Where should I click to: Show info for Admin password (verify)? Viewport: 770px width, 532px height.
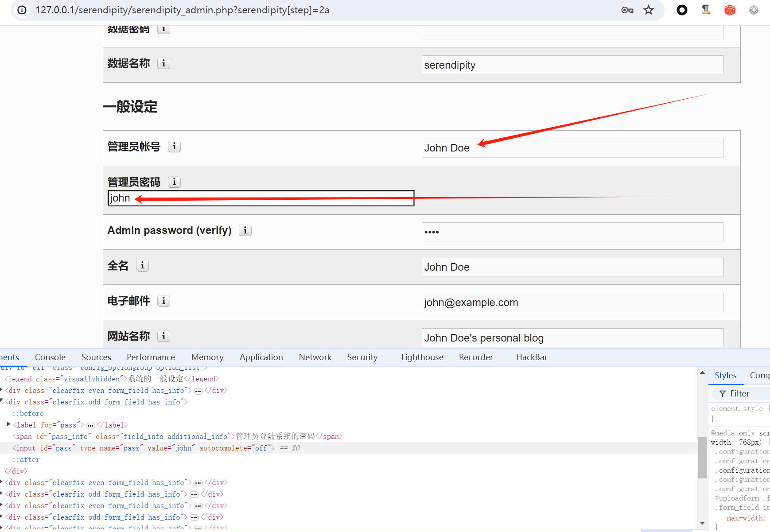click(245, 230)
